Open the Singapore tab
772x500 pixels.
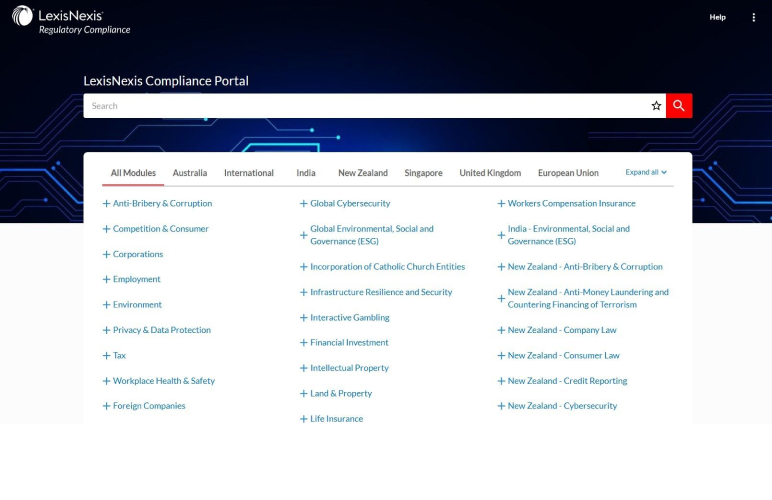(423, 173)
